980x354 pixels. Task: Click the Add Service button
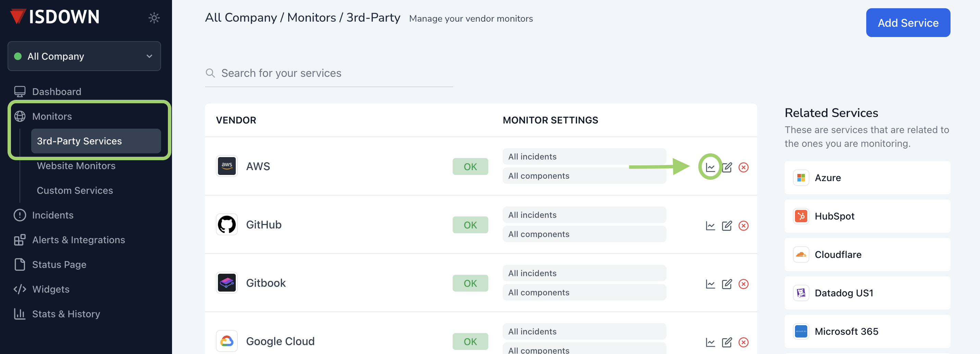tap(908, 23)
